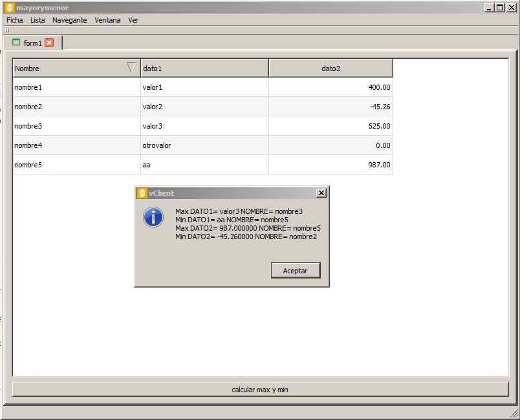Close the vClient dialog with X
The width and height of the screenshot is (520, 420).
pyautogui.click(x=321, y=193)
